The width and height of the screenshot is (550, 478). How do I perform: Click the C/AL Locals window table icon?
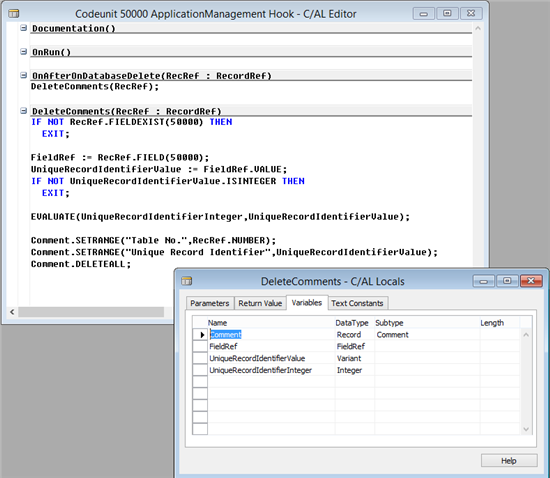pos(187,281)
